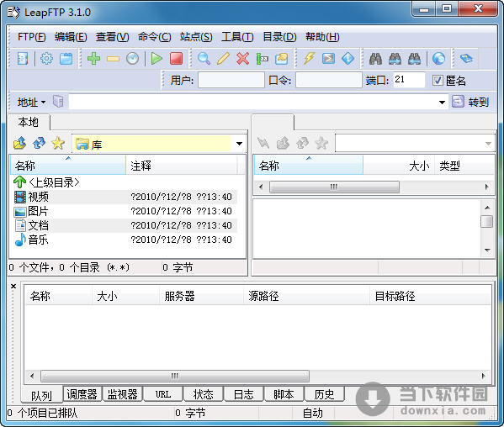Screen dimensions: 504x427
Task: Click the 用户 username input field
Action: 231,80
